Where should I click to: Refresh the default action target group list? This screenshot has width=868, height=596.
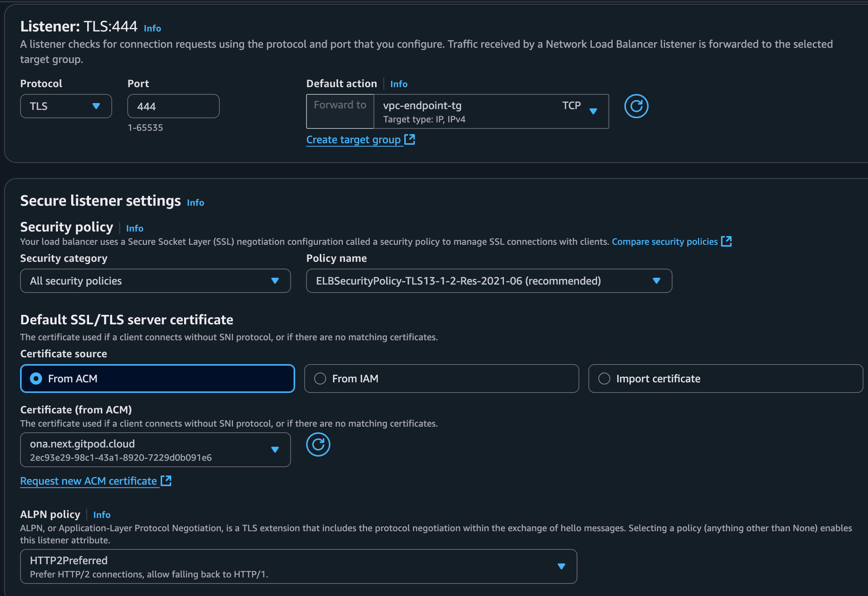(637, 106)
